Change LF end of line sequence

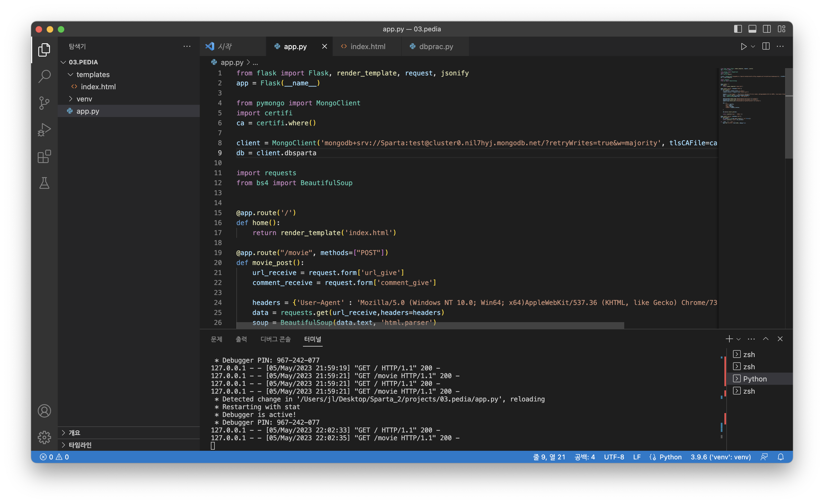(x=637, y=457)
